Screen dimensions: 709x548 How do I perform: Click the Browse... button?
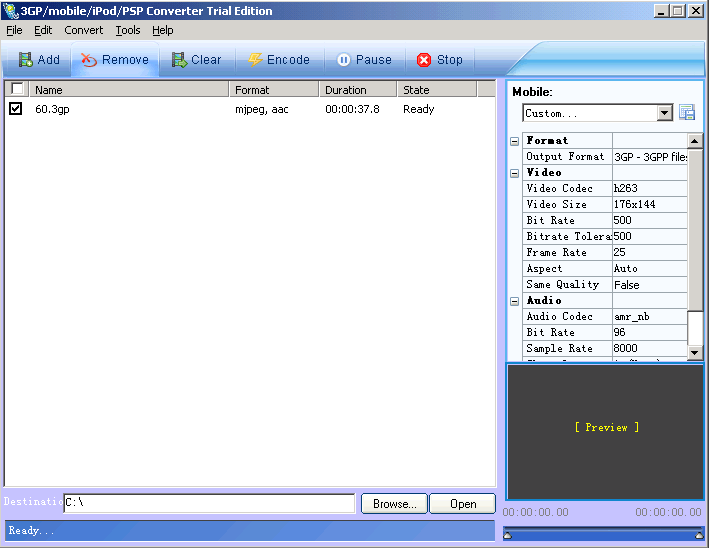click(394, 504)
